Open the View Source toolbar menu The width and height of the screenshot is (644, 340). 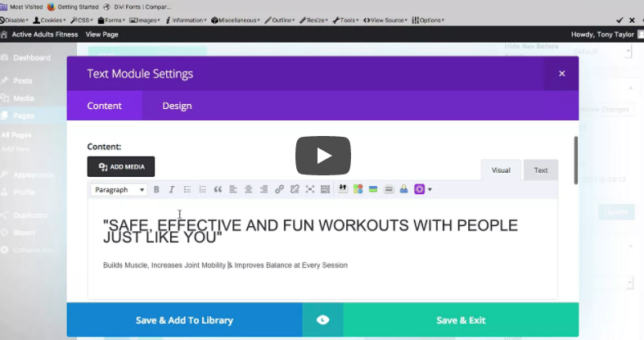pyautogui.click(x=385, y=20)
